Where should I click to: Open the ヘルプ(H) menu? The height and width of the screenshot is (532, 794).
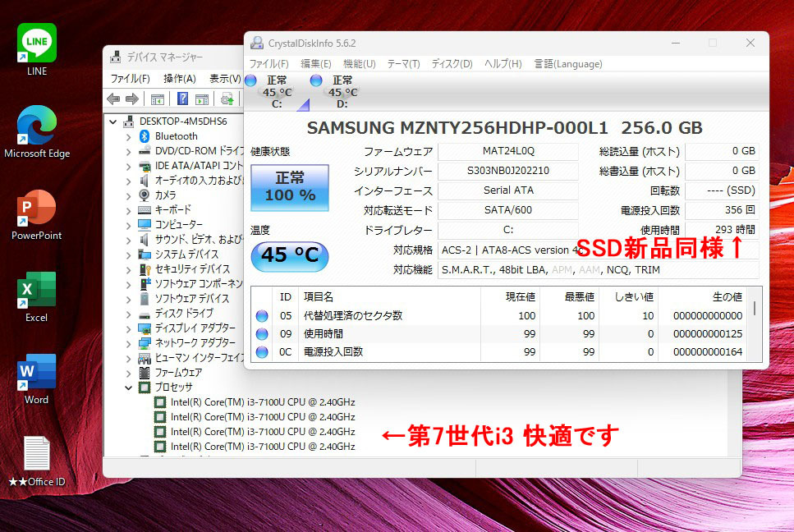(x=503, y=64)
